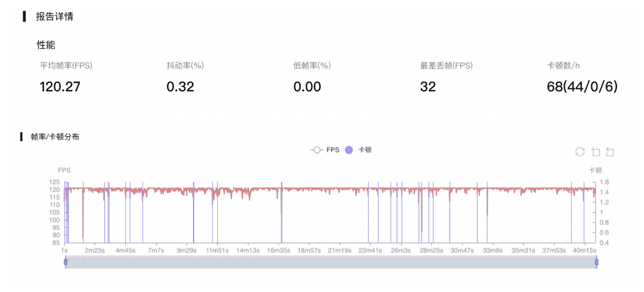Select the 0.32 jitter rate value
Image resolution: width=644 pixels, height=292 pixels.
pos(181,87)
